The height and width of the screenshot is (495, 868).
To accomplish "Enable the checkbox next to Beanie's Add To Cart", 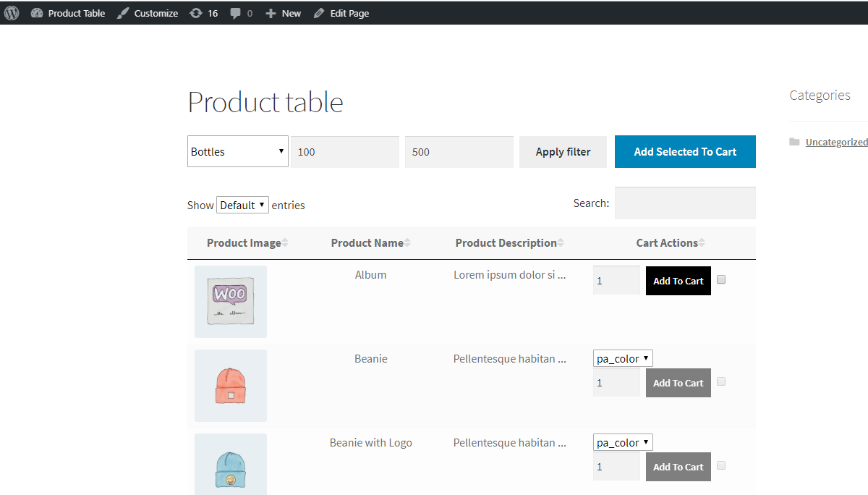I will pyautogui.click(x=721, y=381).
